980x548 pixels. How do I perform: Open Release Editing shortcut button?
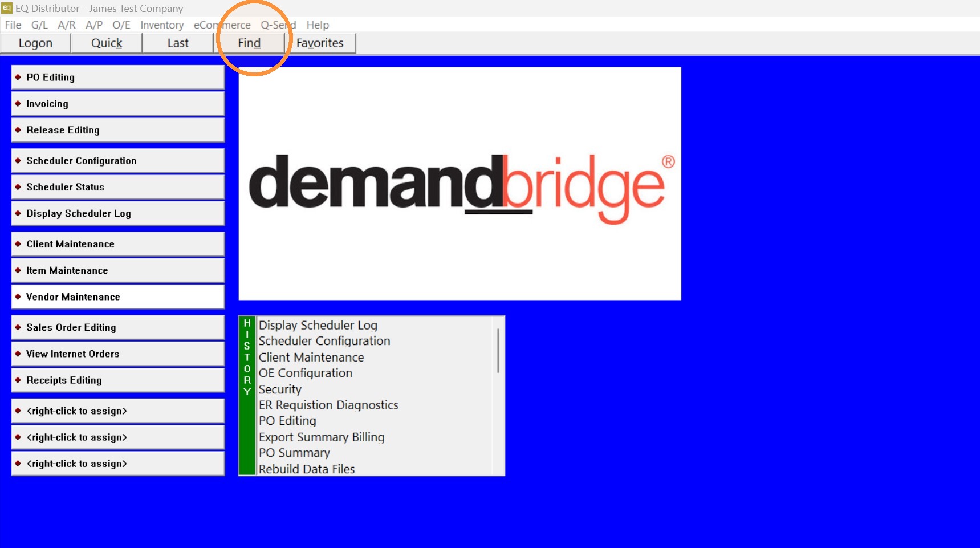[118, 130]
